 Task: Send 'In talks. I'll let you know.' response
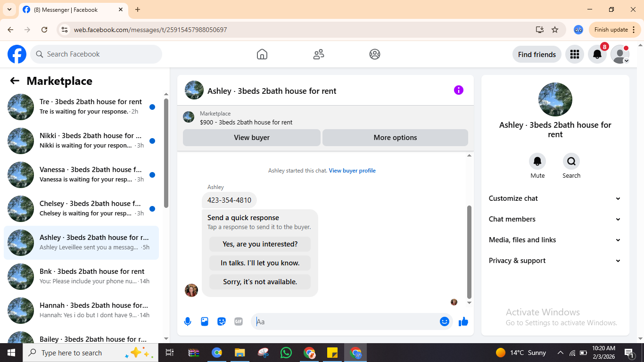tap(260, 263)
